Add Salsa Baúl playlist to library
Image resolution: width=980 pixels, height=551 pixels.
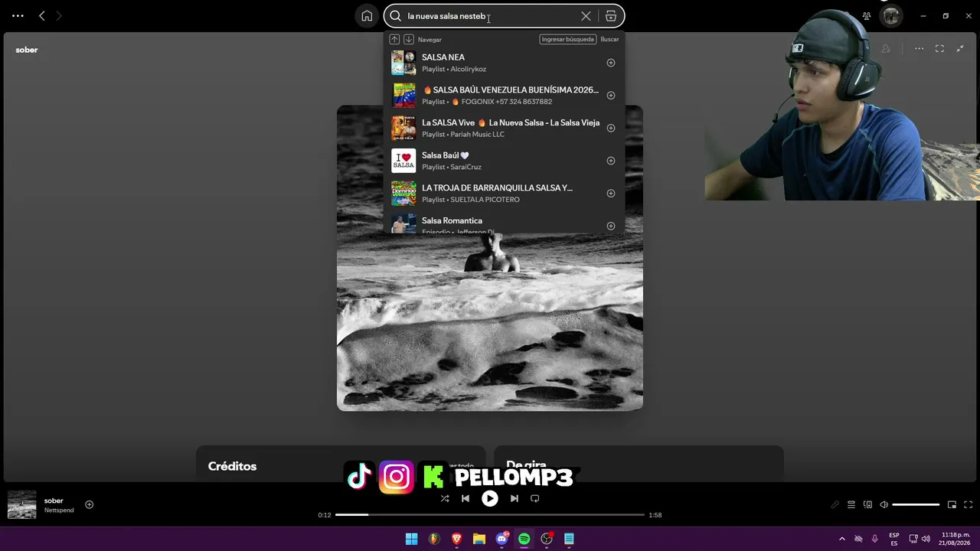[611, 161]
